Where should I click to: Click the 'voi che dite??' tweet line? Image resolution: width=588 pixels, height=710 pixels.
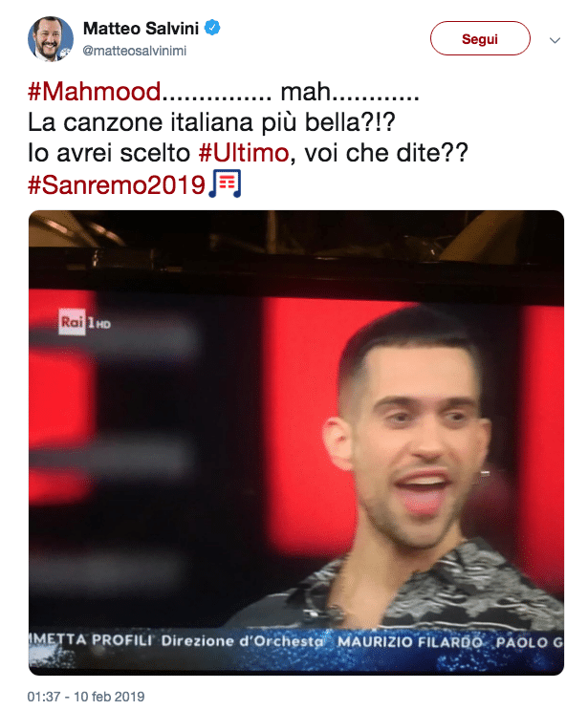click(x=386, y=153)
